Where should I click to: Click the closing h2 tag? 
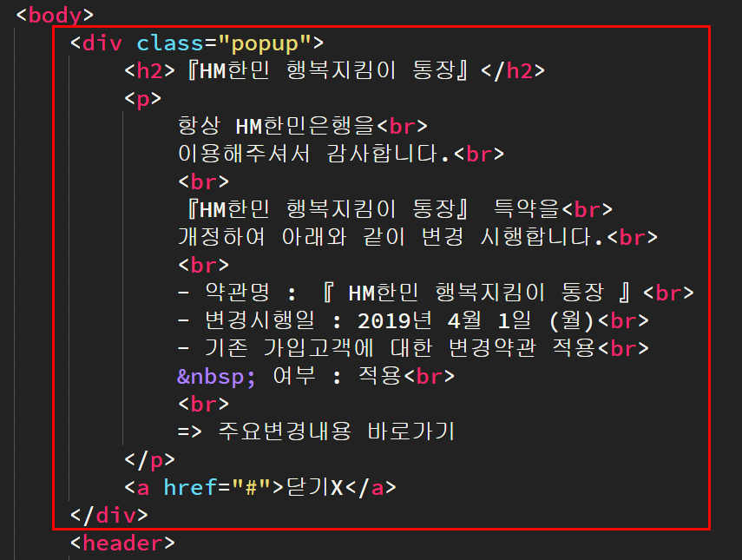click(x=513, y=71)
